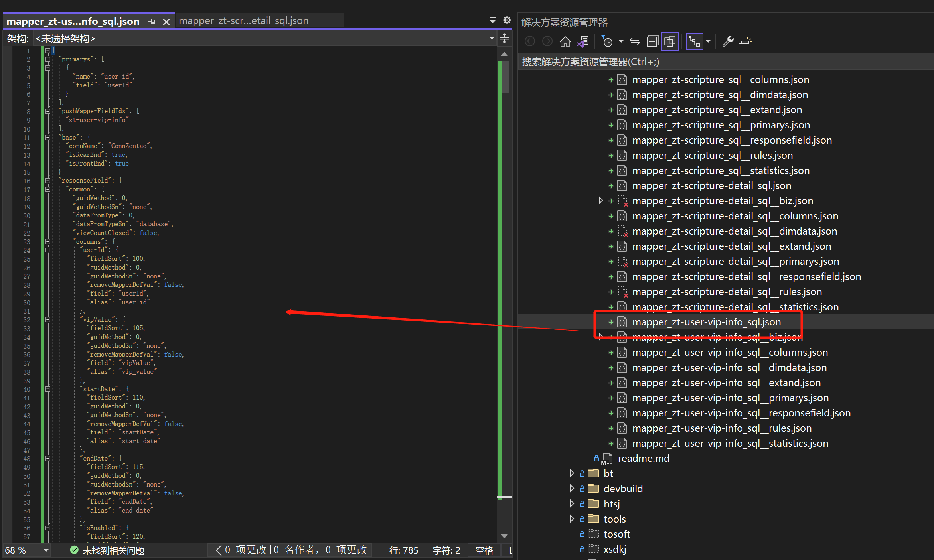Click JSON icon of mapper_zt-scripture_sql__primarys.json

point(622,125)
